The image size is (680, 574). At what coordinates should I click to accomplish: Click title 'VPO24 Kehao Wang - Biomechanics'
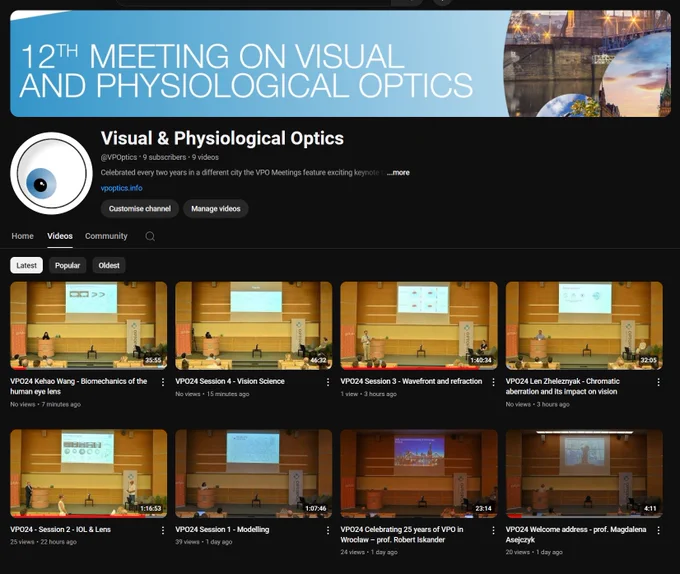78,386
